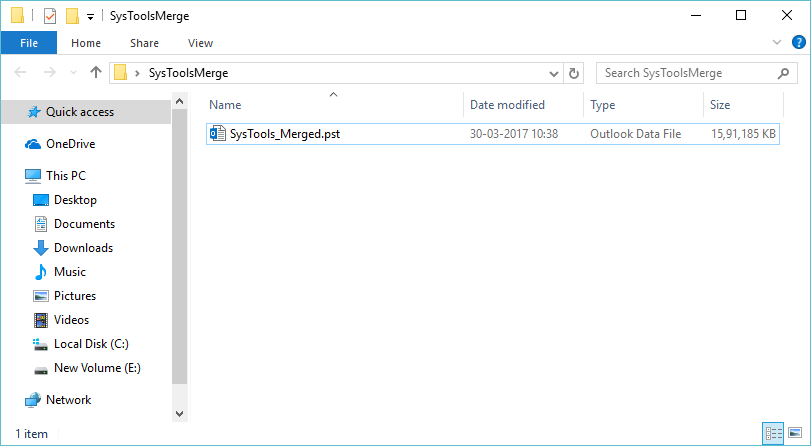Click the Properties quick access toolbar icon

point(50,16)
